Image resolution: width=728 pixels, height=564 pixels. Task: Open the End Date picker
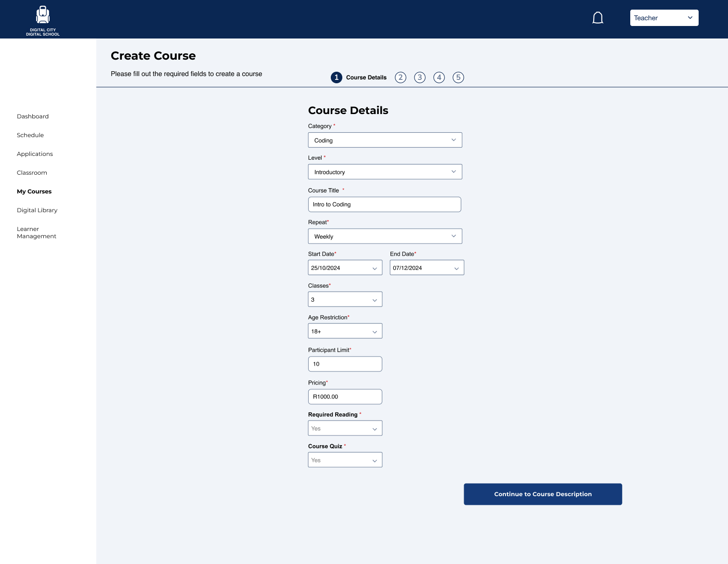click(427, 268)
